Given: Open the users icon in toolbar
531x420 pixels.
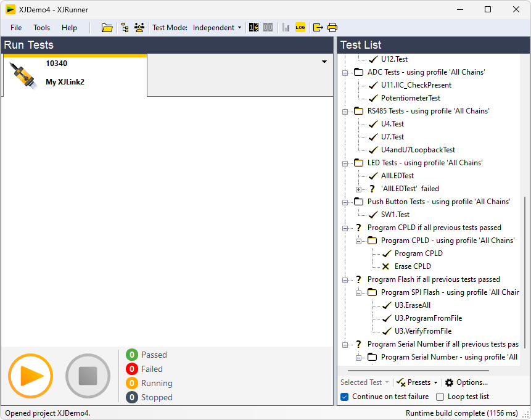Looking at the screenshot, I should [x=139, y=28].
